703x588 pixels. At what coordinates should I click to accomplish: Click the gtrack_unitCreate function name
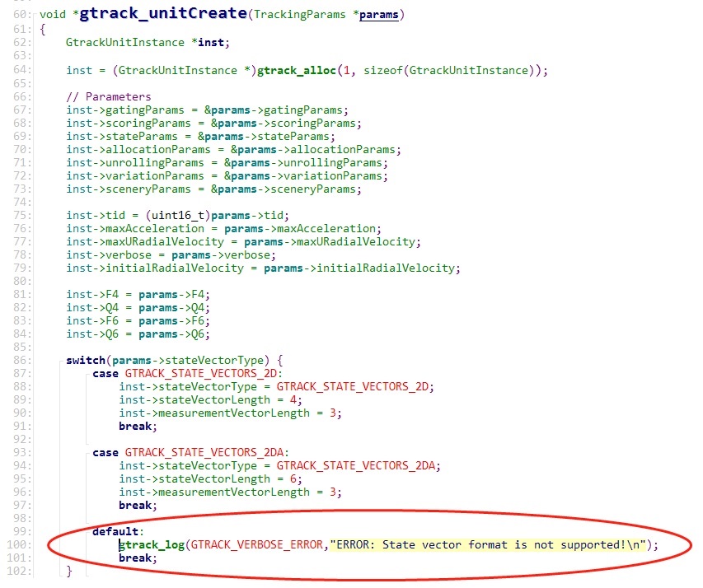click(163, 13)
